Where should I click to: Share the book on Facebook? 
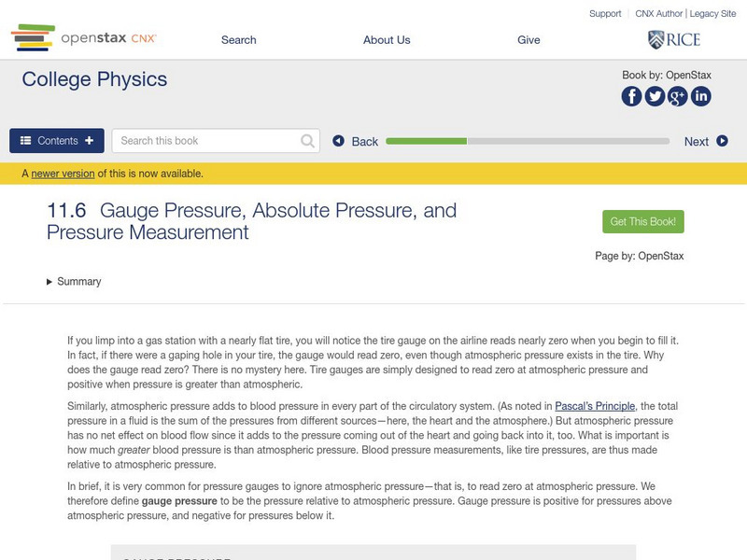pyautogui.click(x=632, y=95)
